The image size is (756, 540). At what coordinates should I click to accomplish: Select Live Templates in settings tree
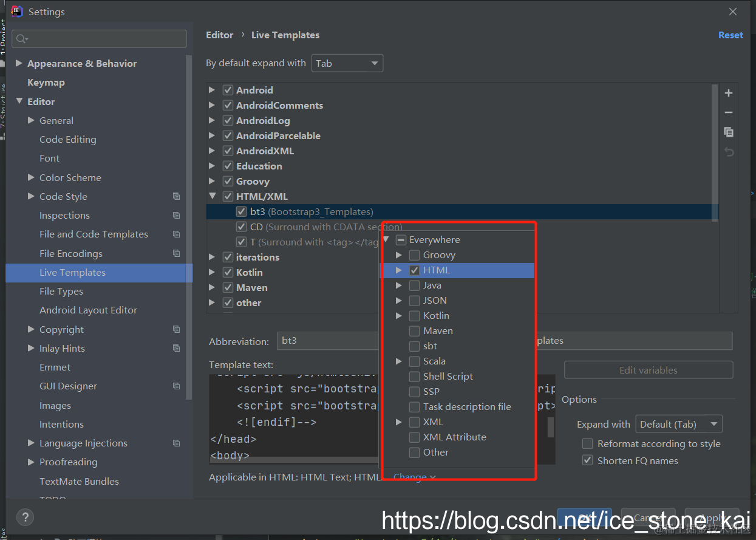(99, 273)
